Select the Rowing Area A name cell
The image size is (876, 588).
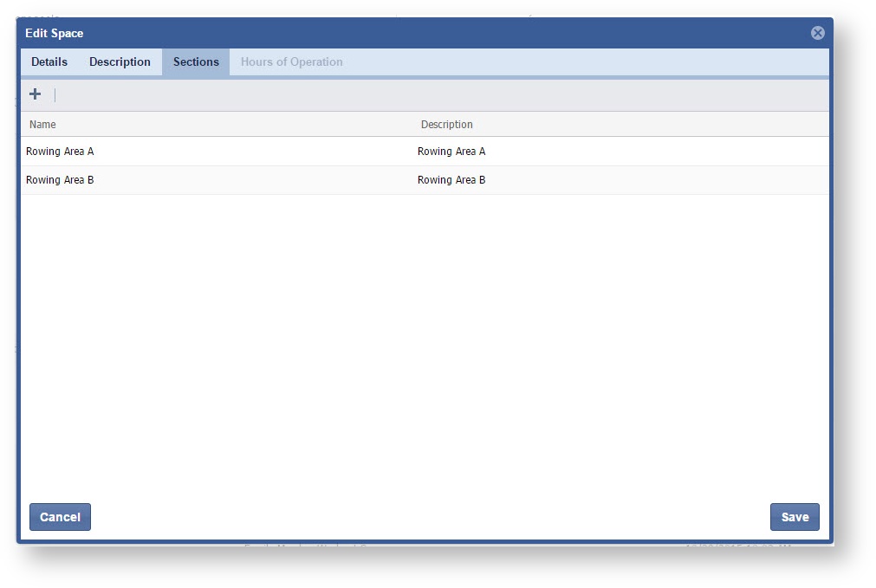click(x=60, y=152)
